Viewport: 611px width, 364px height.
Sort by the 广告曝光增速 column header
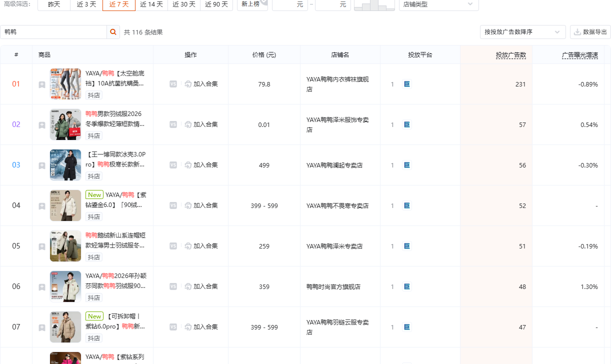coord(579,55)
